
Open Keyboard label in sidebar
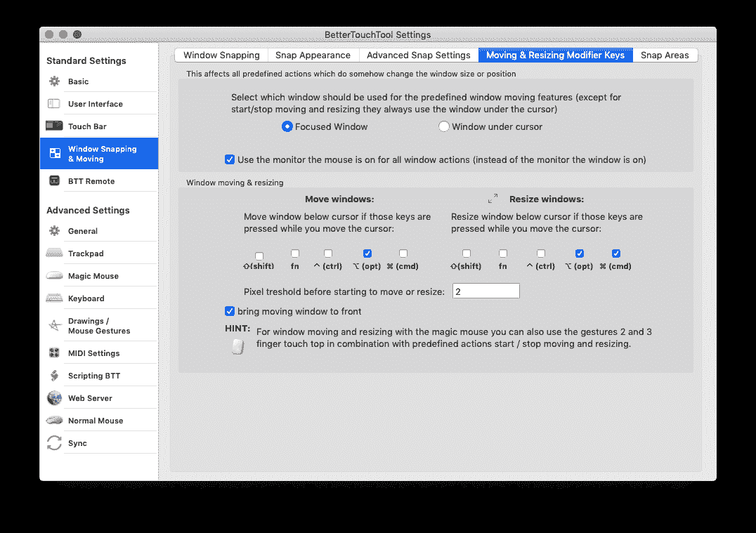[86, 298]
